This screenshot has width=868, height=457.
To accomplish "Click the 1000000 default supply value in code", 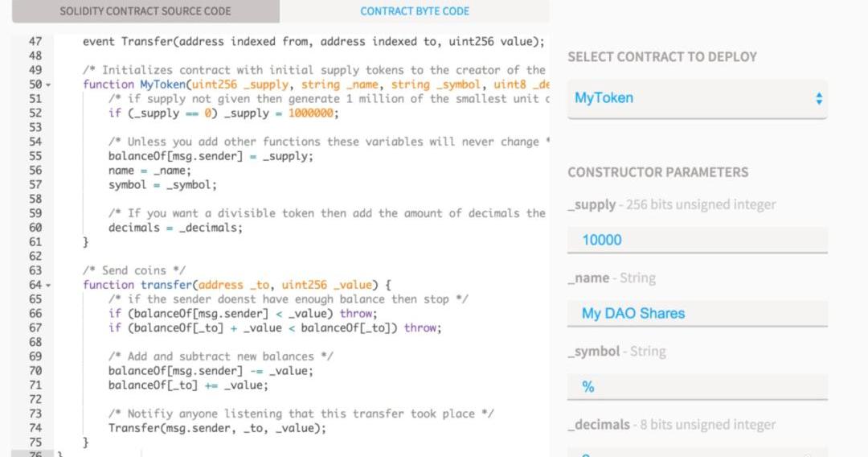I will (313, 113).
